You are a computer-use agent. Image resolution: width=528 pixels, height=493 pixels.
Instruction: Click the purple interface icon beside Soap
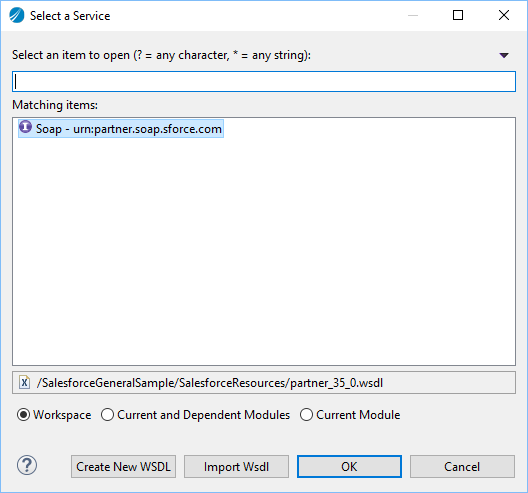coord(25,128)
